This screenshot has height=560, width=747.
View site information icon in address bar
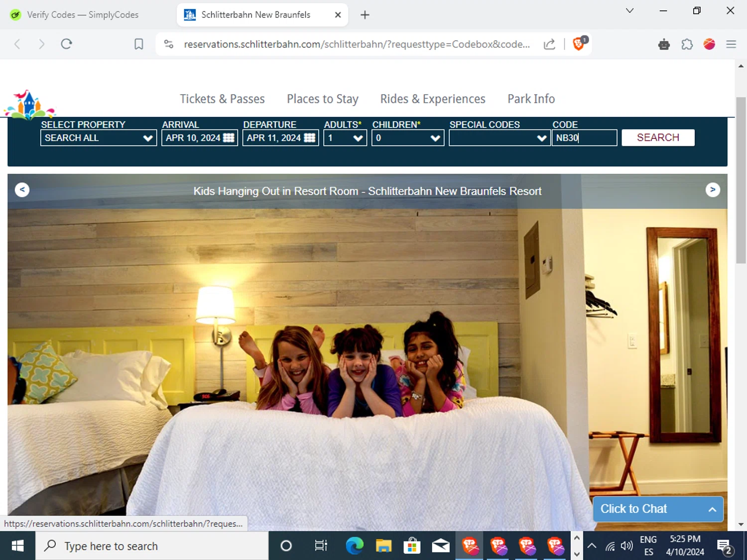(169, 44)
